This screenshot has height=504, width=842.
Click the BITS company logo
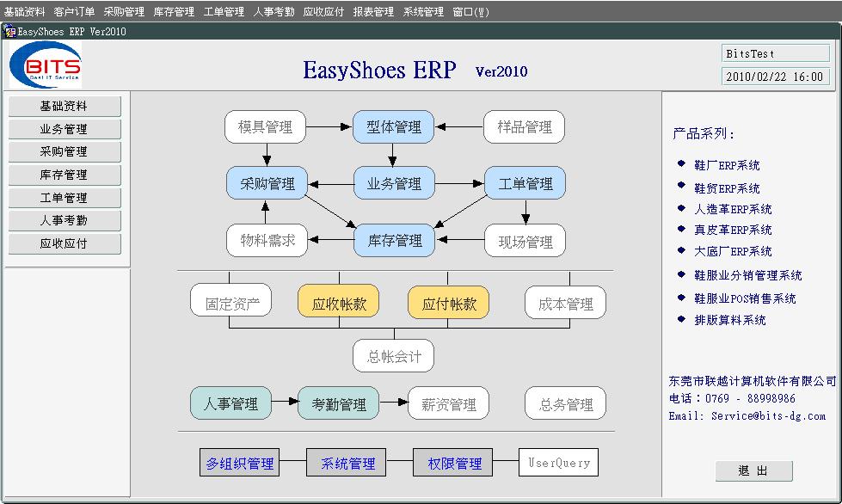pos(46,65)
